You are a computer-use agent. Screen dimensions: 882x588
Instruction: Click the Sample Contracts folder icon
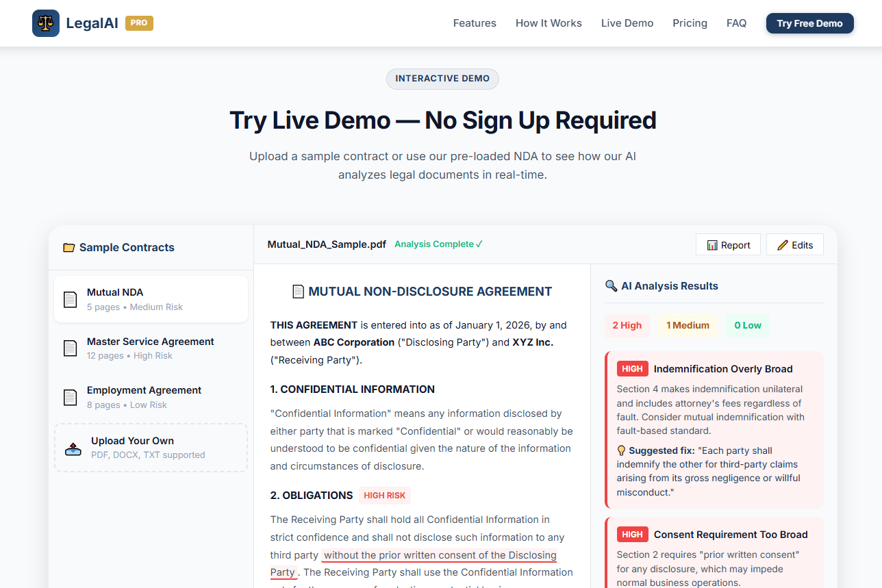pos(68,248)
